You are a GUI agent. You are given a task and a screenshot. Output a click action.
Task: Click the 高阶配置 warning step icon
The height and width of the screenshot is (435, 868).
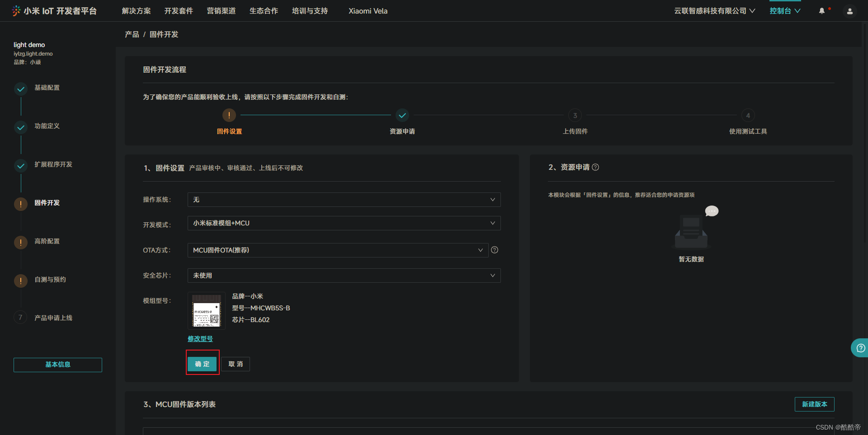(21, 243)
